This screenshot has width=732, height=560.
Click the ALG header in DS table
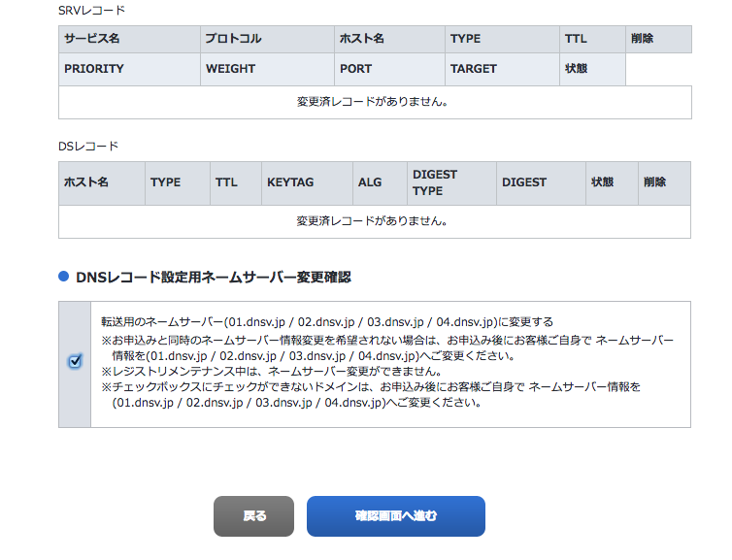[370, 182]
